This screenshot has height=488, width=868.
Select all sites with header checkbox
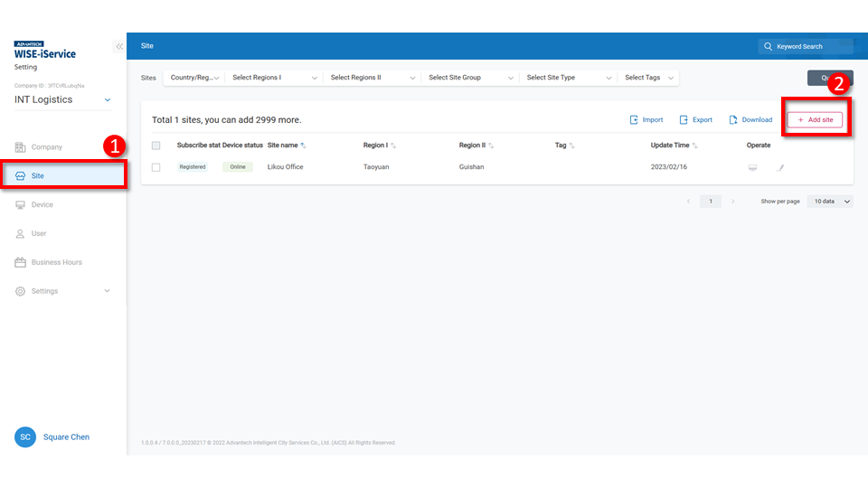(156, 145)
